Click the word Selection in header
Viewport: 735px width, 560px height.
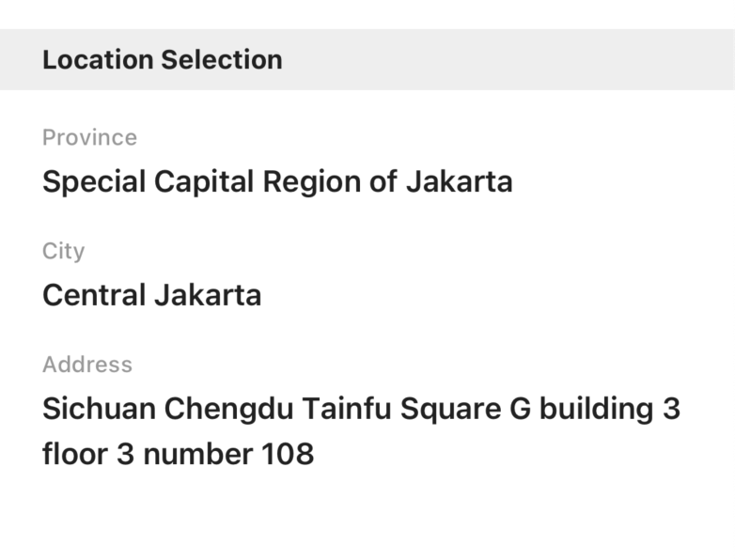222,59
